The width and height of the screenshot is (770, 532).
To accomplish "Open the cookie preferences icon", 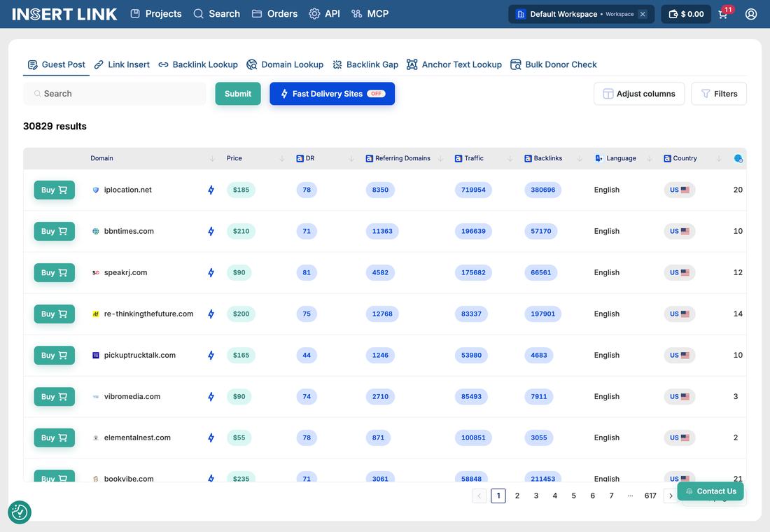I will click(20, 512).
